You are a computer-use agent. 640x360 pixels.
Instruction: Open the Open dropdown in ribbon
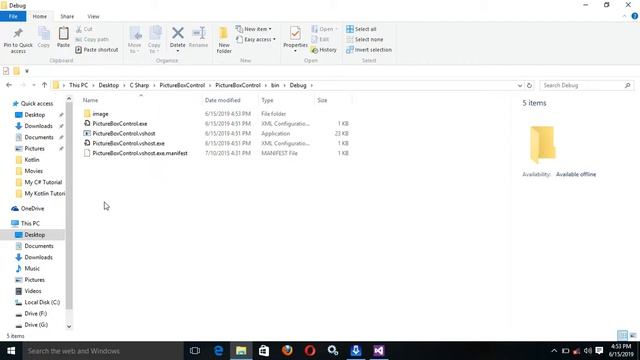point(325,29)
